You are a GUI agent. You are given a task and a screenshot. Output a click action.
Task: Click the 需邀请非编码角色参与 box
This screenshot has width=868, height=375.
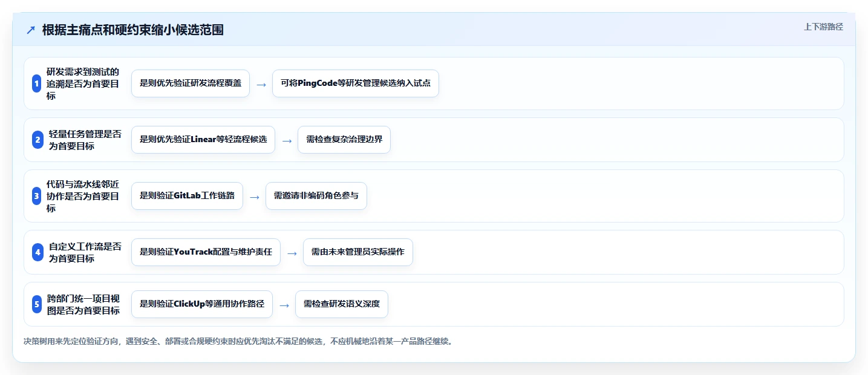[x=316, y=196]
